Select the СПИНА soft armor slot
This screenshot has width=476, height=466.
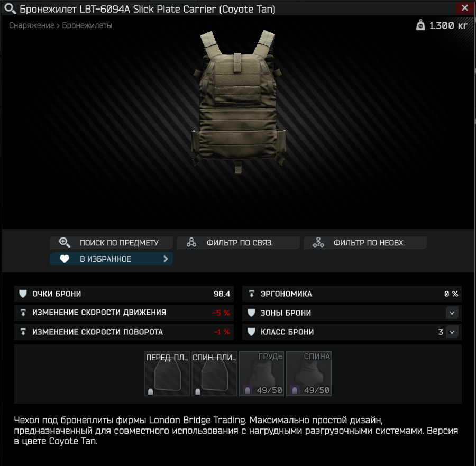click(x=309, y=374)
